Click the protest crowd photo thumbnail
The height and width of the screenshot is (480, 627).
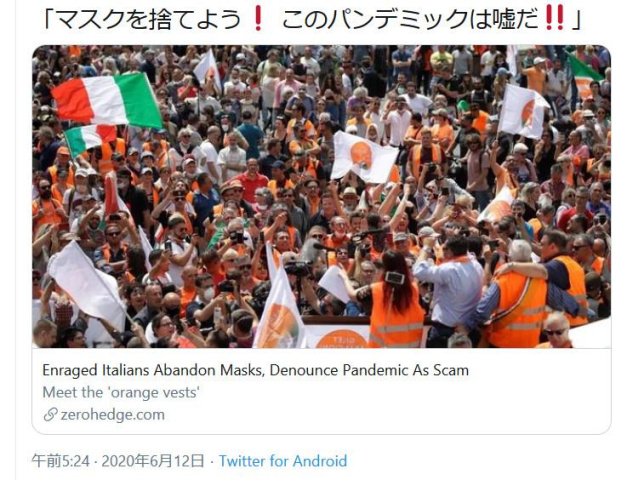coord(321,196)
